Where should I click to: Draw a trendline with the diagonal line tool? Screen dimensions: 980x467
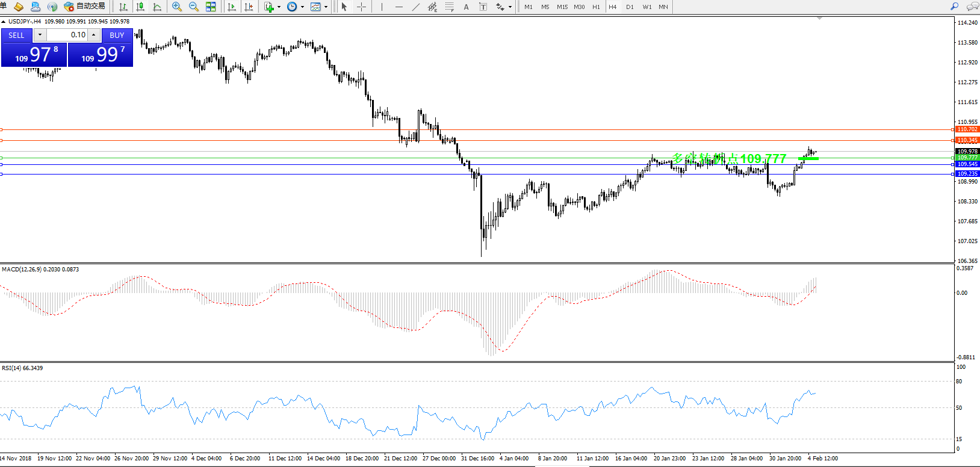415,7
